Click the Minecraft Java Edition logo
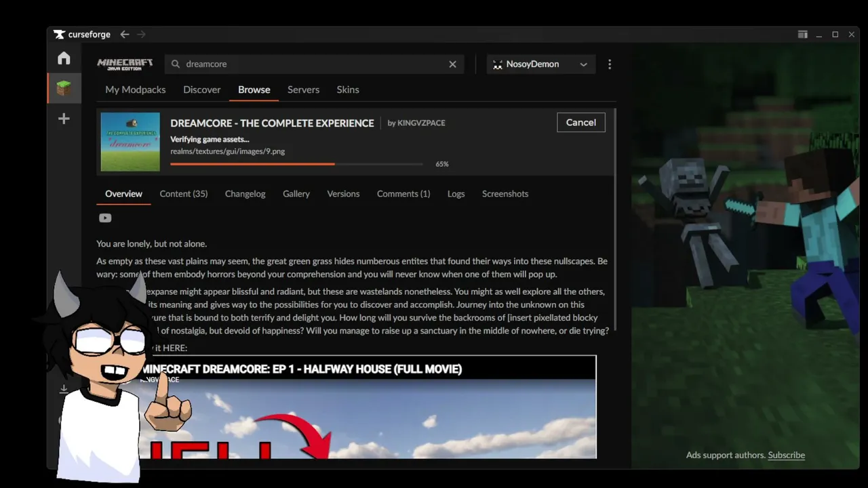The width and height of the screenshot is (868, 488). [x=125, y=64]
